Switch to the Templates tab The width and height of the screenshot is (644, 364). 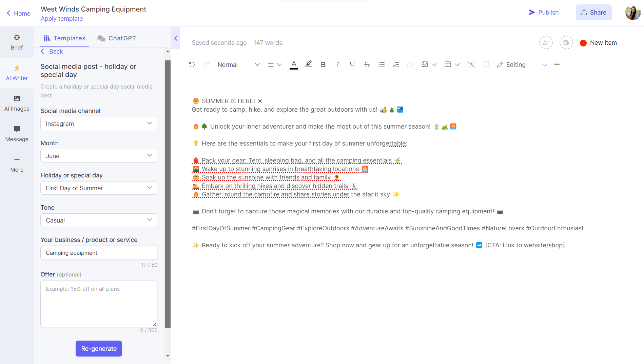pos(64,38)
